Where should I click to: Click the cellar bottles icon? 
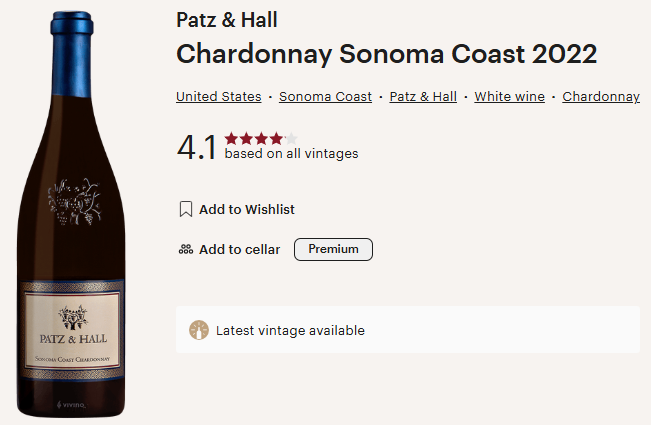tap(185, 249)
